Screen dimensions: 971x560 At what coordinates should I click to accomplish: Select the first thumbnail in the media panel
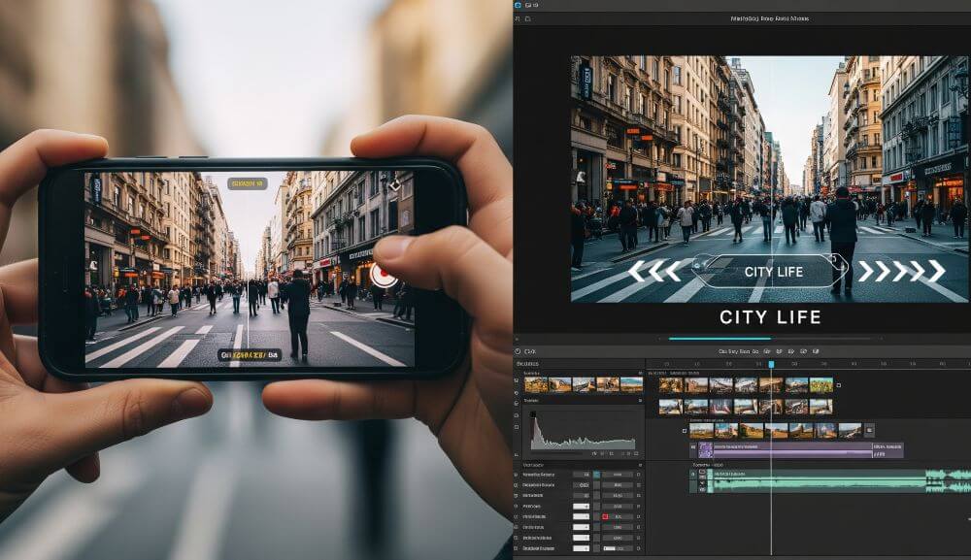coord(535,384)
